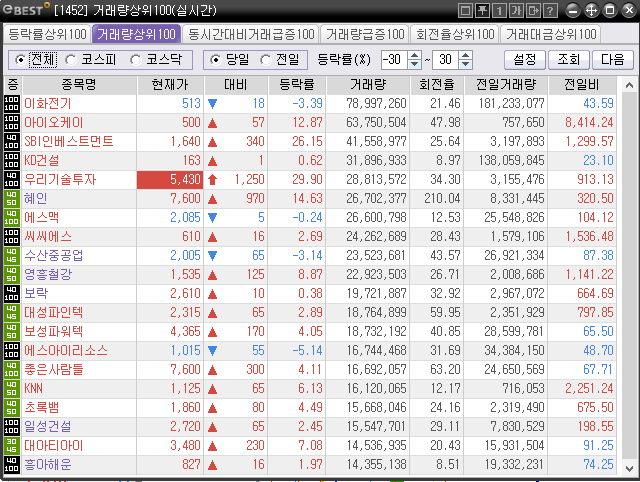Click the scrollbar up arrow
Screen dimensions: 640x482
[629, 85]
